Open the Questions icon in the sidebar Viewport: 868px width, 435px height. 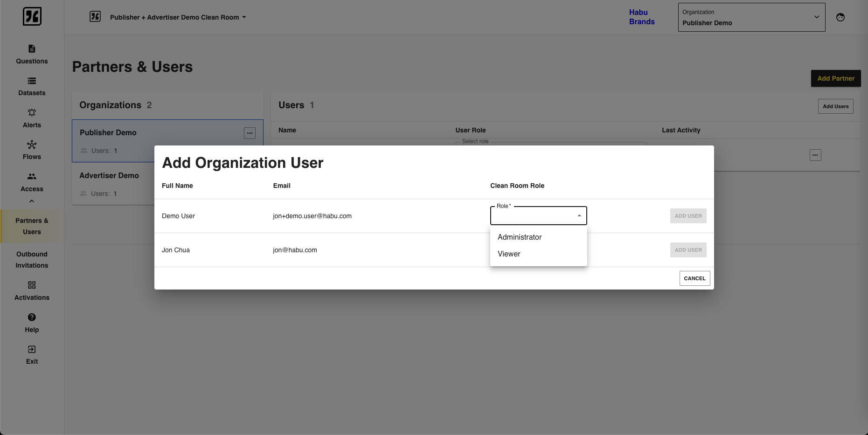pyautogui.click(x=32, y=48)
